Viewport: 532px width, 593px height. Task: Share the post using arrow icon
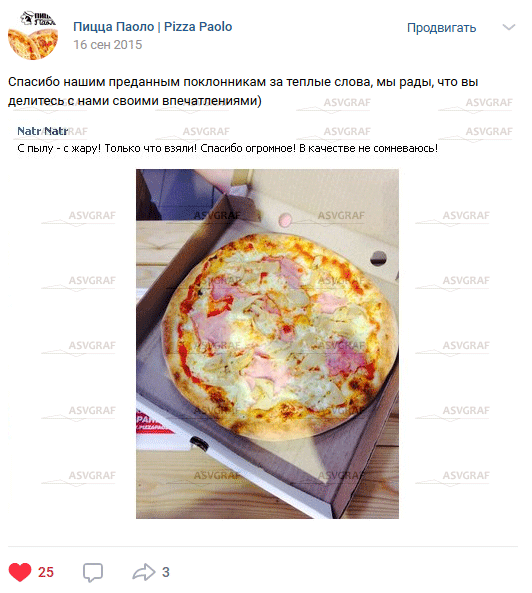(144, 572)
